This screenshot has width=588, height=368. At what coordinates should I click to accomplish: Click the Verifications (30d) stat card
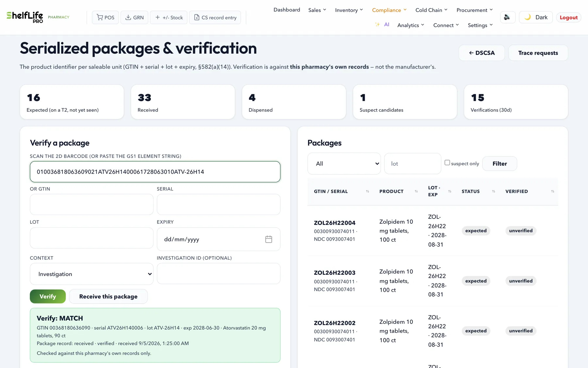pos(516,102)
